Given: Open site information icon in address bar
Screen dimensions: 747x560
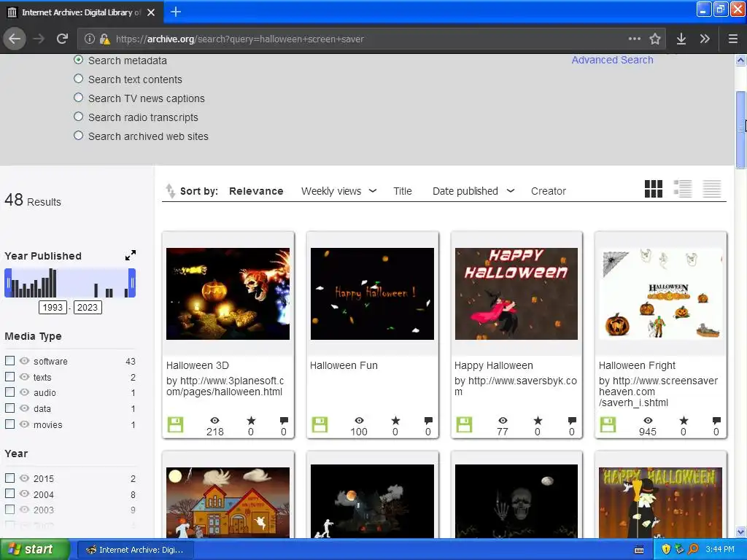Looking at the screenshot, I should click(90, 39).
